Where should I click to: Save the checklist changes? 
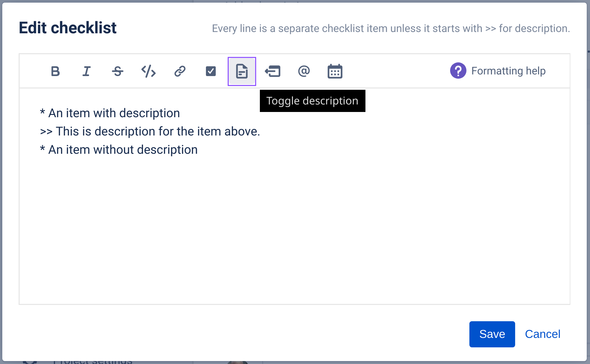click(x=492, y=334)
